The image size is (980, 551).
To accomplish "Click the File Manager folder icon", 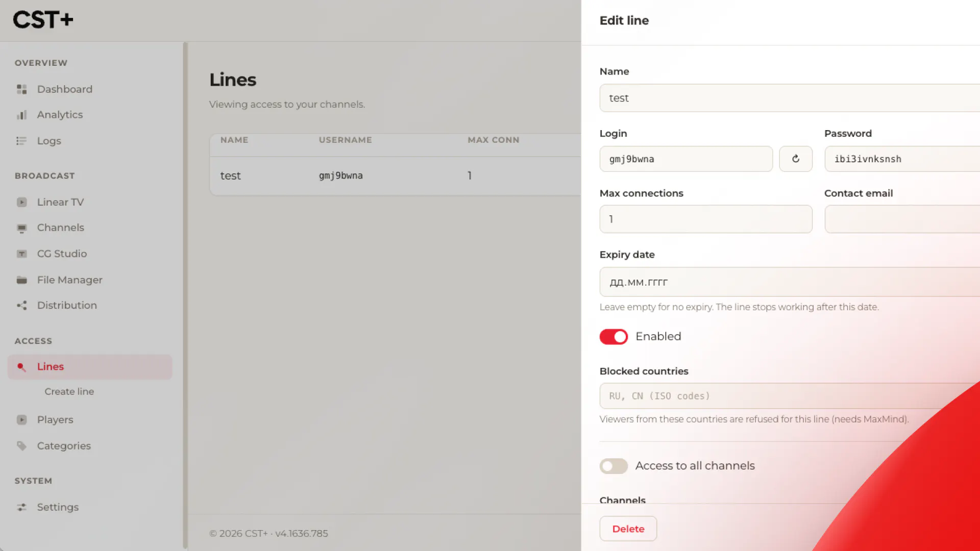I will [x=21, y=280].
